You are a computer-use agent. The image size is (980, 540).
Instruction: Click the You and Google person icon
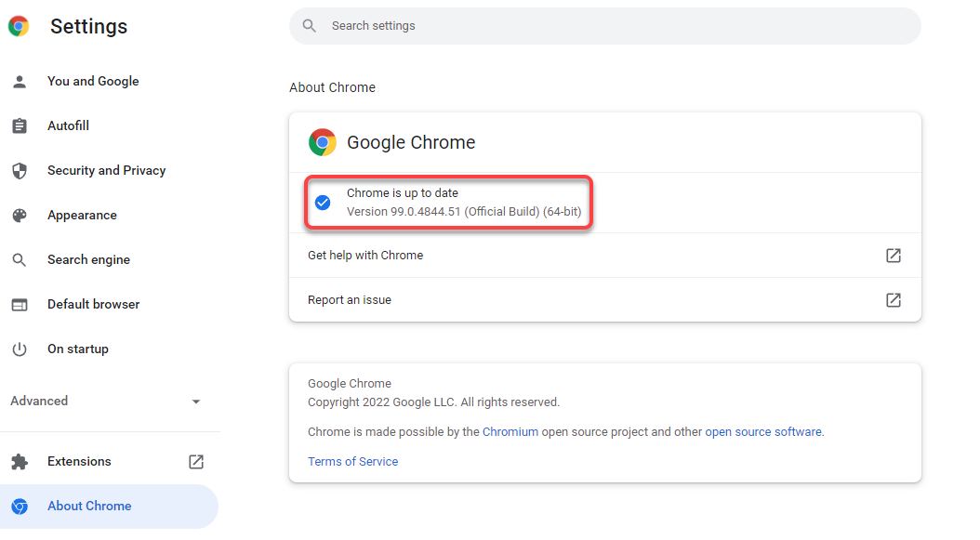(x=20, y=82)
